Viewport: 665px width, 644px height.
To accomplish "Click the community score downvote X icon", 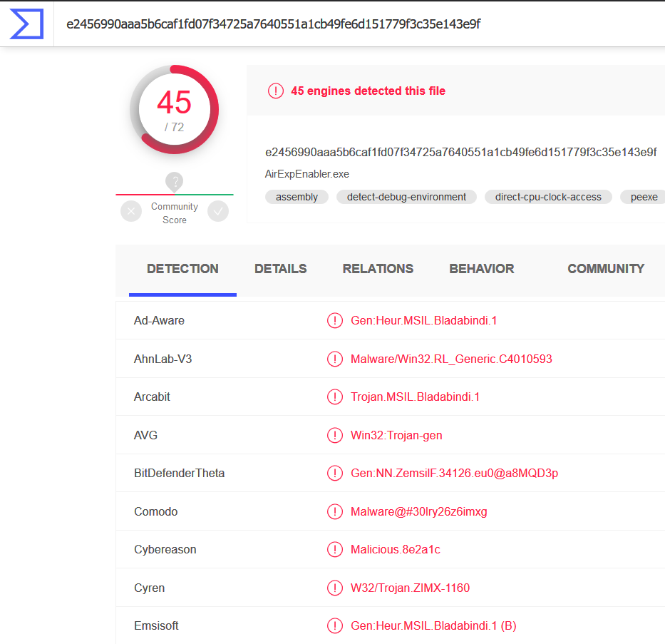I will (x=131, y=212).
